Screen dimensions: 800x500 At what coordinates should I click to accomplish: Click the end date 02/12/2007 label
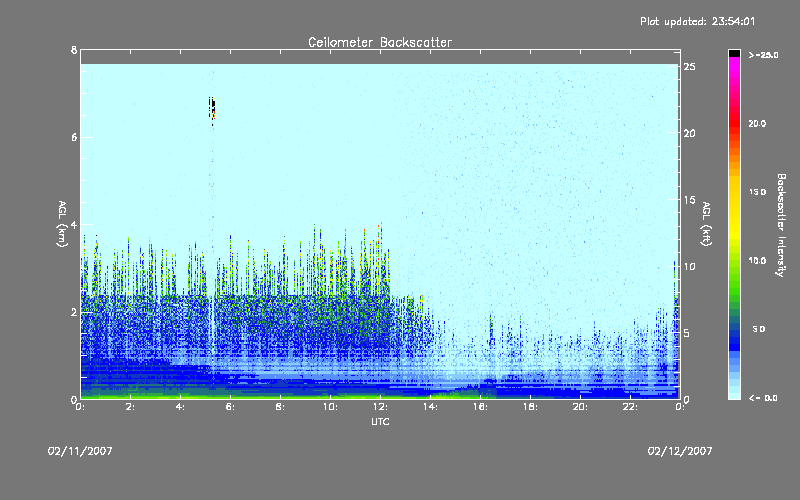point(680,451)
